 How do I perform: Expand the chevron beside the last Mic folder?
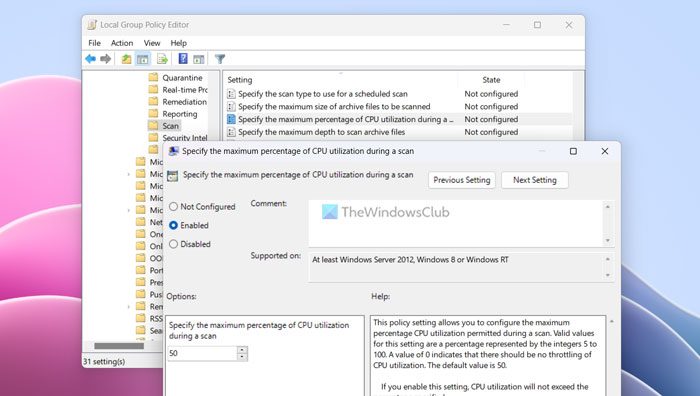129,210
